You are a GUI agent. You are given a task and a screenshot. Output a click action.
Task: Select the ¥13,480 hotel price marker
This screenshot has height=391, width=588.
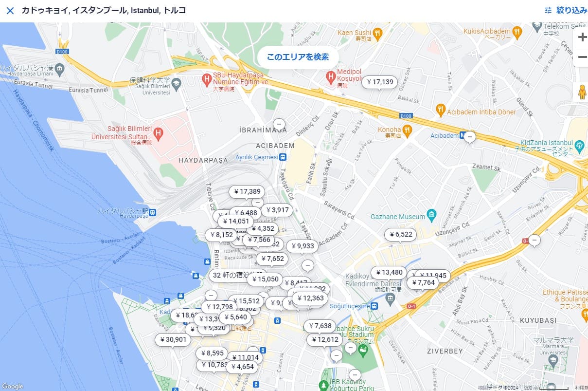click(389, 272)
